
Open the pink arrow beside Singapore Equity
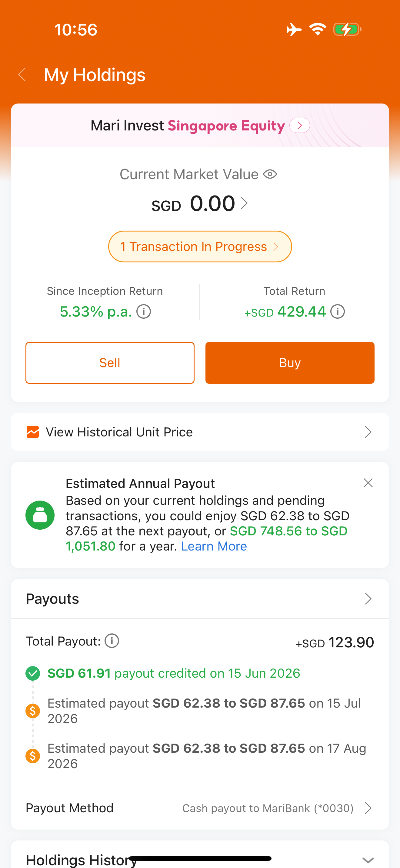(299, 125)
